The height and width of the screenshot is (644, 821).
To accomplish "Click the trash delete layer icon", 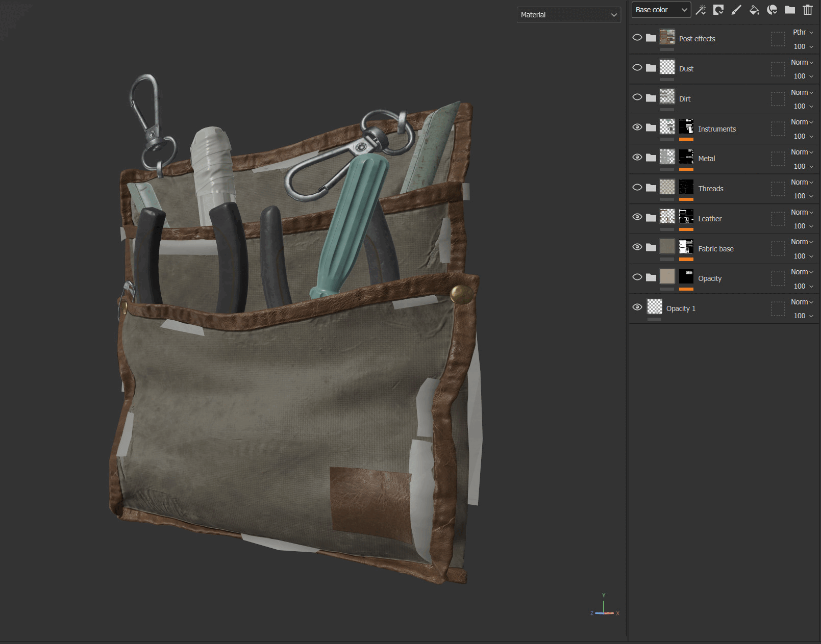I will [808, 10].
